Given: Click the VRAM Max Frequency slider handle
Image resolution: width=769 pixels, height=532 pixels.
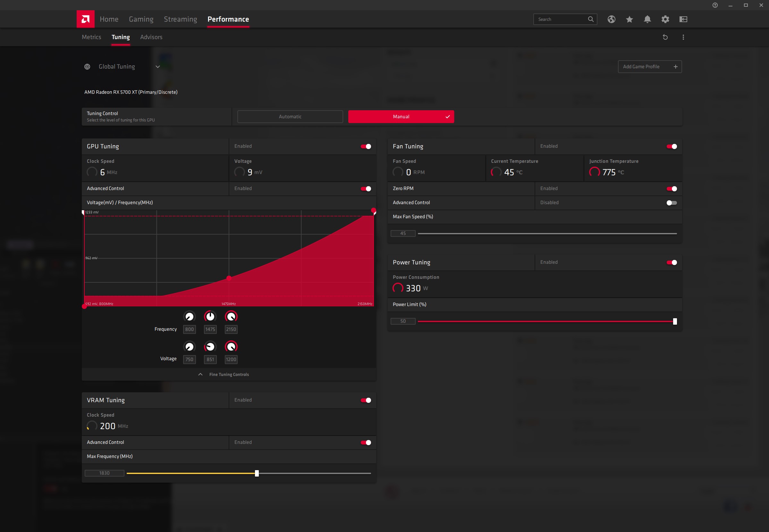Looking at the screenshot, I should 257,473.
